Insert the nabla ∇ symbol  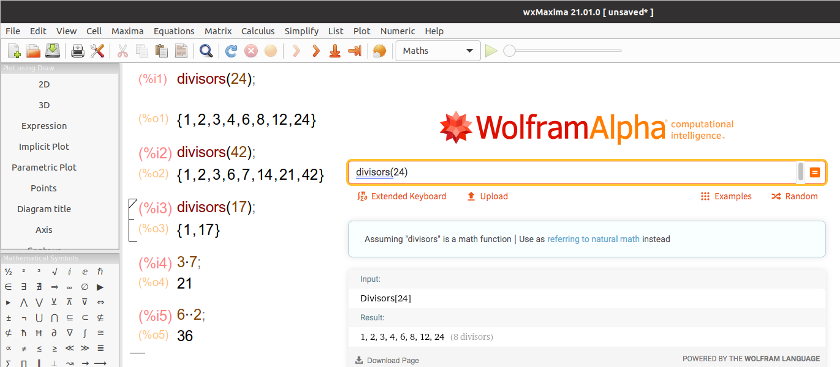pos(70,333)
